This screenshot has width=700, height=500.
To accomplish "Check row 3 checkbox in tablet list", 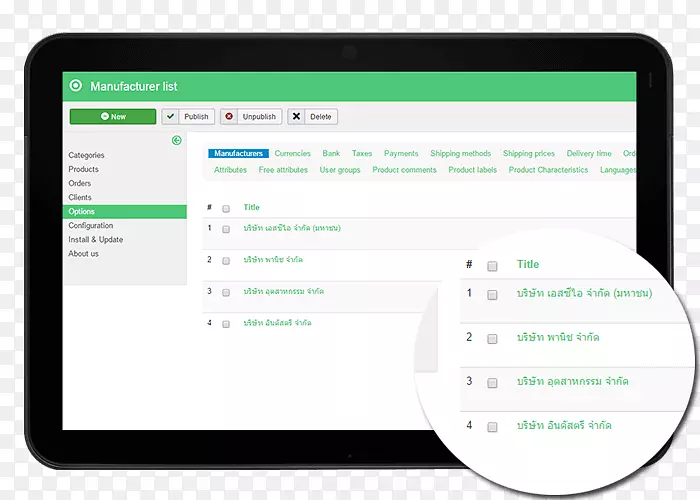I will coord(226,292).
